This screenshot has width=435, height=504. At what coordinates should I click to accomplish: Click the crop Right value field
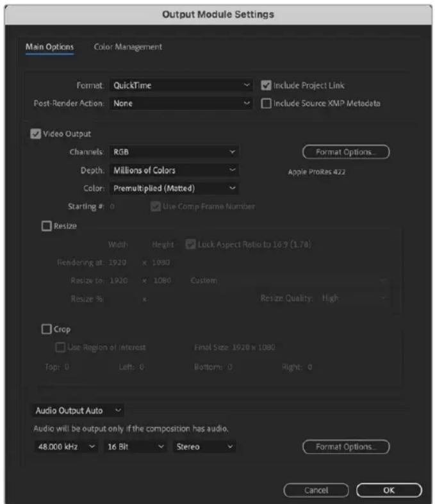[309, 367]
